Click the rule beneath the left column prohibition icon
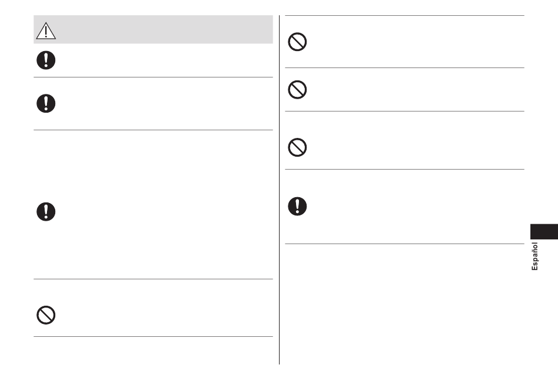The width and height of the screenshot is (558, 392). (153, 337)
